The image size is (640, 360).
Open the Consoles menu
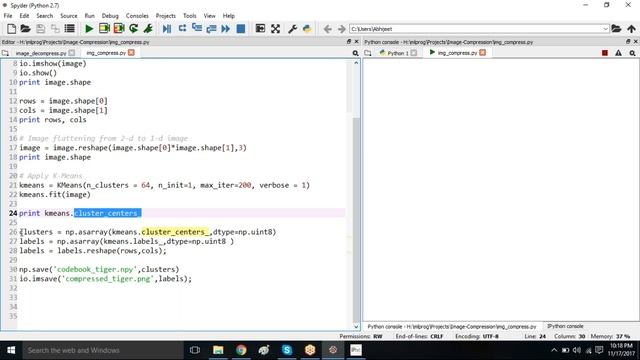tap(137, 16)
